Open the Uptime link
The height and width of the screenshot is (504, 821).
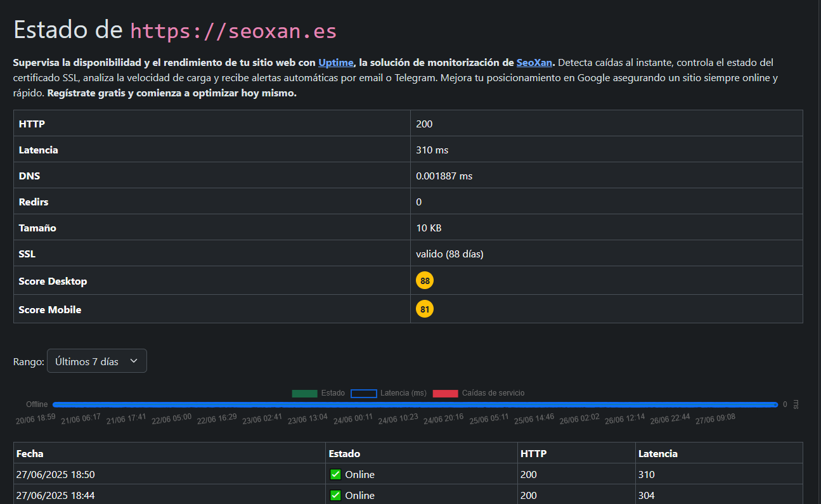coord(336,62)
